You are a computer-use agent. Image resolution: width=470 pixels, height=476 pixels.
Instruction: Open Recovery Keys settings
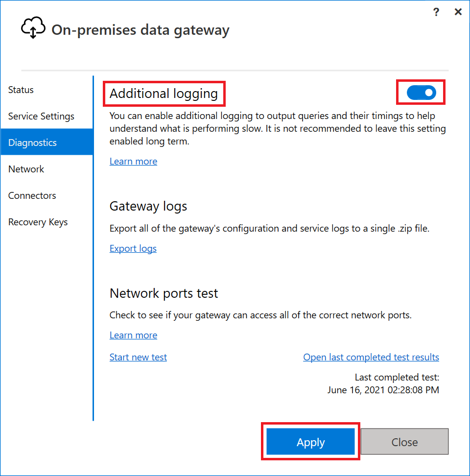point(38,222)
